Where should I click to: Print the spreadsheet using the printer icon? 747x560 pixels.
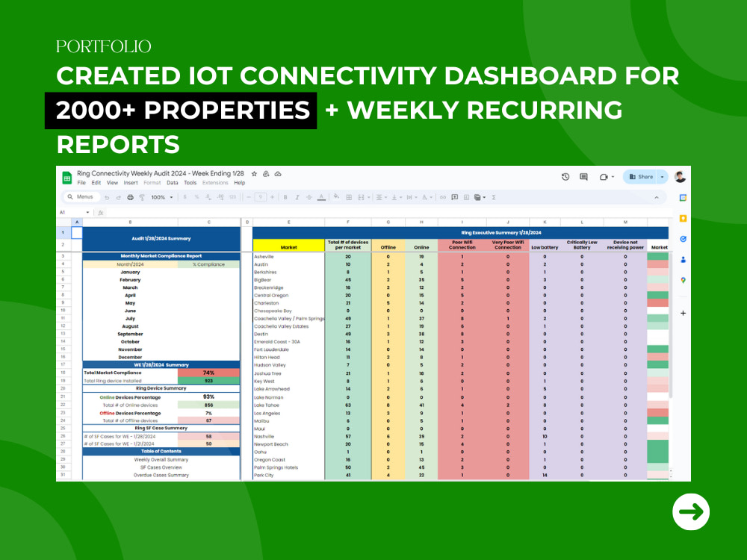click(x=130, y=197)
